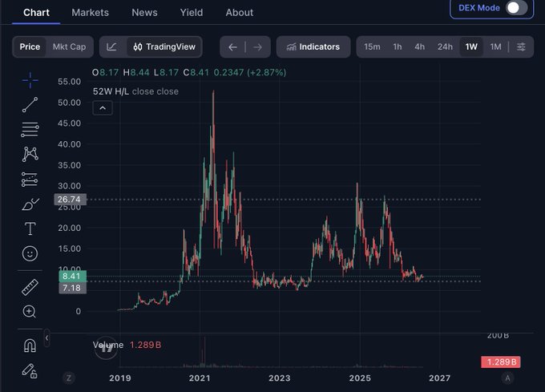Select Price chart mode
Image resolution: width=545 pixels, height=392 pixels.
point(30,46)
